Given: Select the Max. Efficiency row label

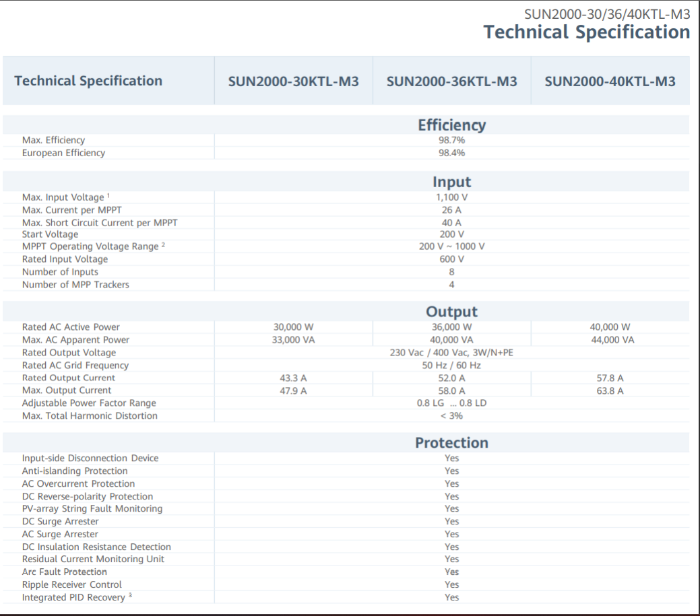Looking at the screenshot, I should click(x=53, y=140).
